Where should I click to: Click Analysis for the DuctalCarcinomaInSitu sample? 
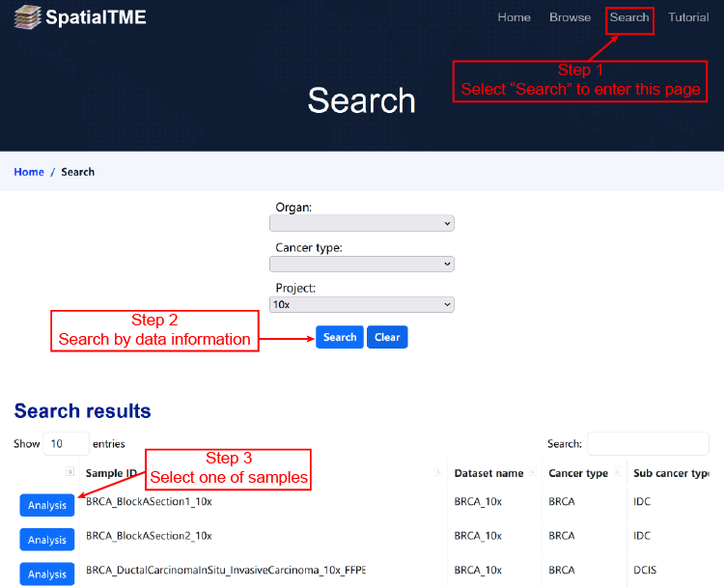(x=47, y=574)
